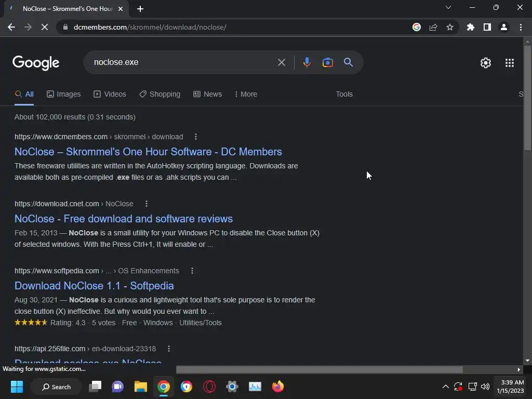Open Task View on the taskbar
The width and height of the screenshot is (532, 399).
95,387
